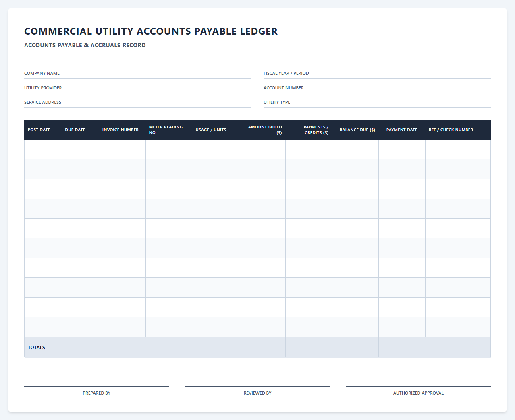Click the Totals cell under Usage / Units
The width and height of the screenshot is (515, 420).
pyautogui.click(x=216, y=347)
